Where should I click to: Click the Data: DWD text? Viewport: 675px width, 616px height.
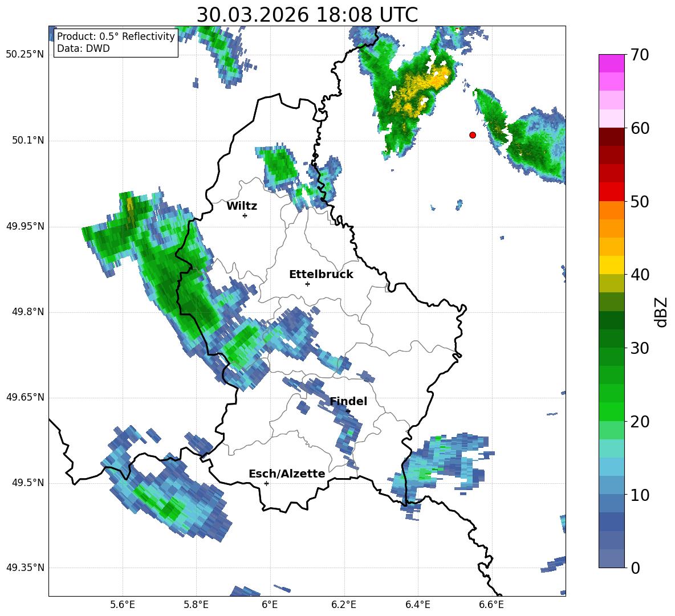point(83,48)
